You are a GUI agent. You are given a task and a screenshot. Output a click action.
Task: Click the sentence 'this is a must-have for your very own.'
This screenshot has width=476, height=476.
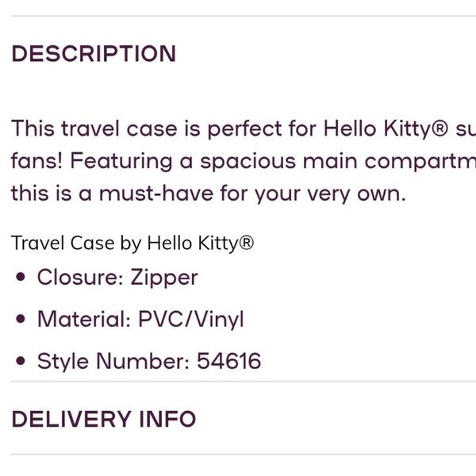pos(208,194)
